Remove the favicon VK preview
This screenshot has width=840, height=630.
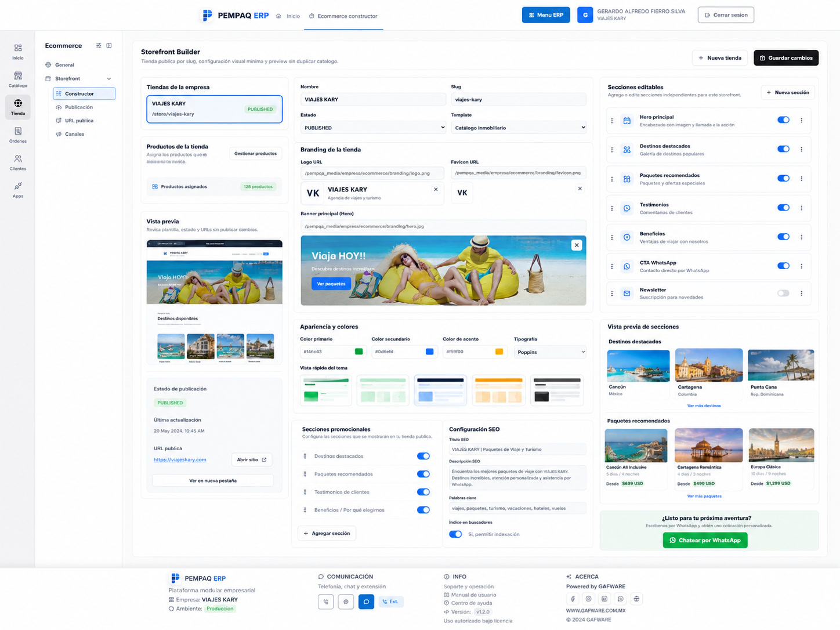point(580,189)
